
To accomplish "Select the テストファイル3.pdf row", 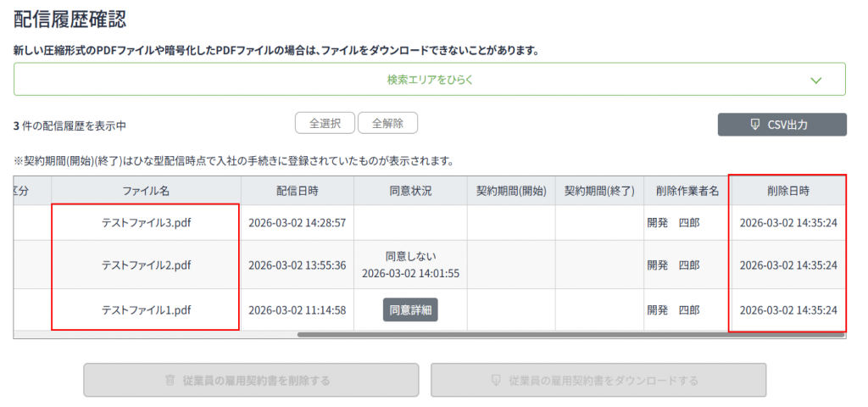I will (x=146, y=223).
